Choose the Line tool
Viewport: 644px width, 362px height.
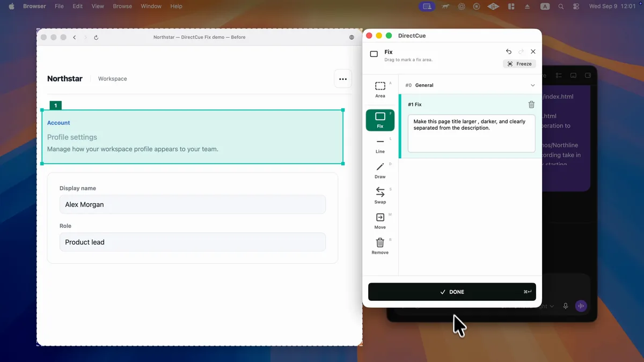tap(380, 145)
